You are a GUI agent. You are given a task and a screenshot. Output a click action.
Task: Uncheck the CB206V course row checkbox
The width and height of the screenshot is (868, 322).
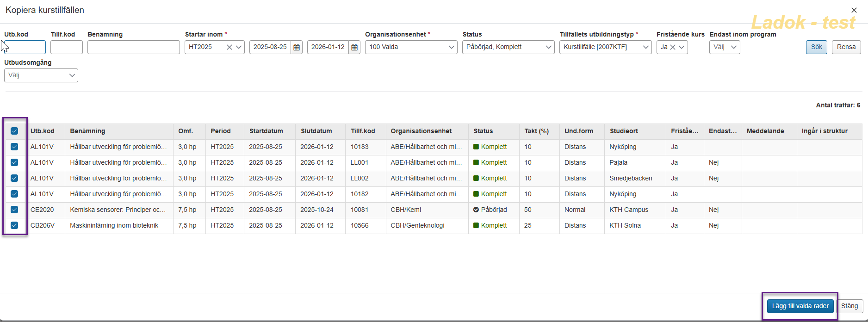pyautogui.click(x=14, y=226)
